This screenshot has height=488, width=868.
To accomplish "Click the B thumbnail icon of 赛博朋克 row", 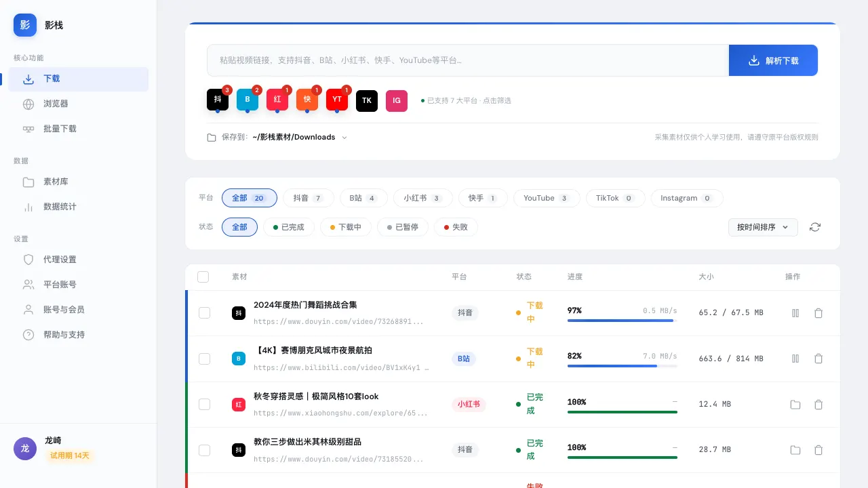I will click(239, 359).
